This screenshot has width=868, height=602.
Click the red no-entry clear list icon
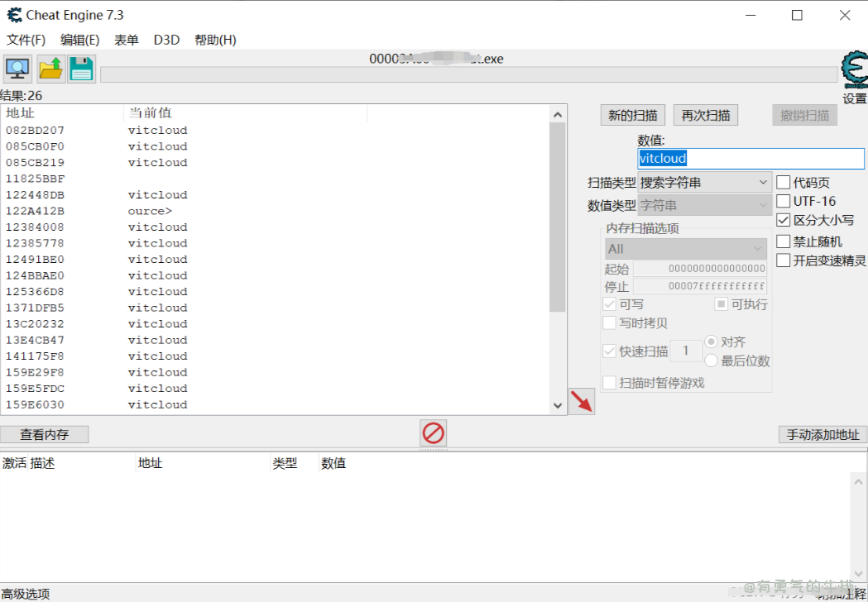pyautogui.click(x=434, y=432)
